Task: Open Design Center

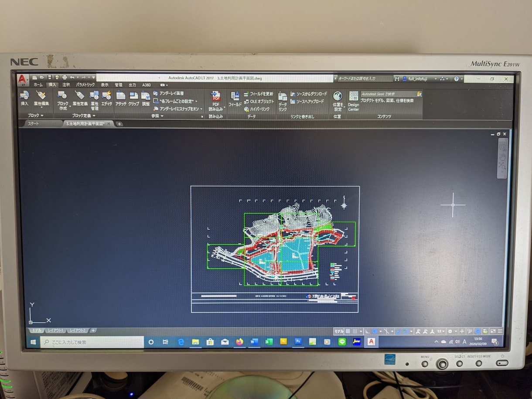Action: pyautogui.click(x=353, y=101)
